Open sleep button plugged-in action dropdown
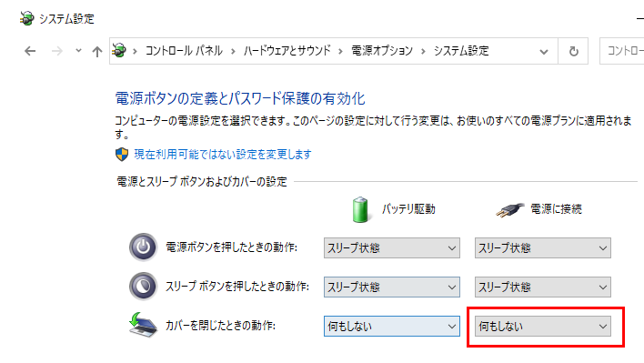The height and width of the screenshot is (363, 644). coord(542,287)
